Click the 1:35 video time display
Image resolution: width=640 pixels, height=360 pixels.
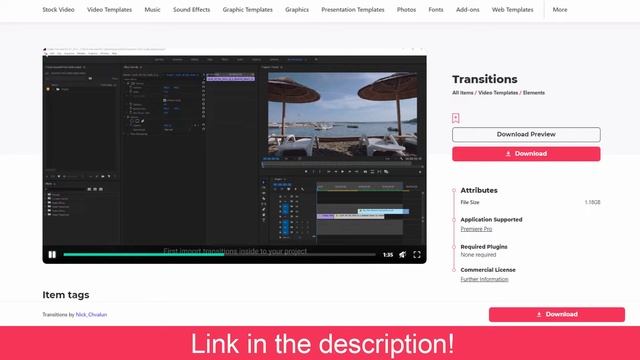(x=388, y=255)
